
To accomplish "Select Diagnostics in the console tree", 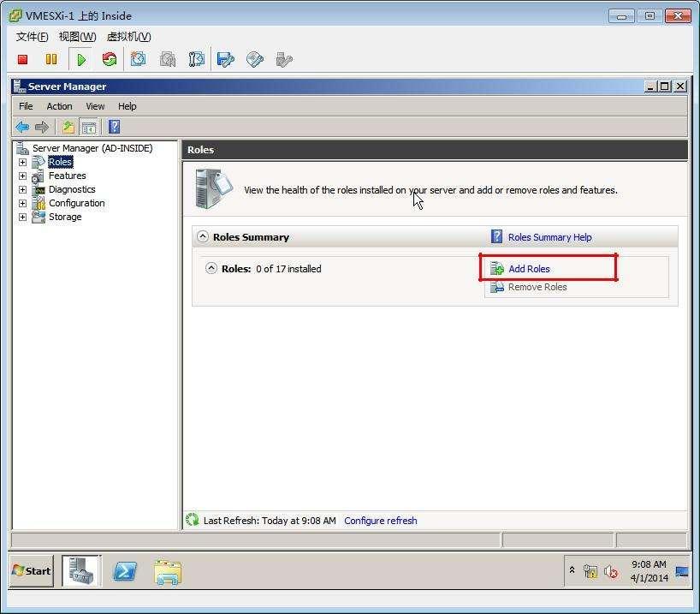I will 72,189.
